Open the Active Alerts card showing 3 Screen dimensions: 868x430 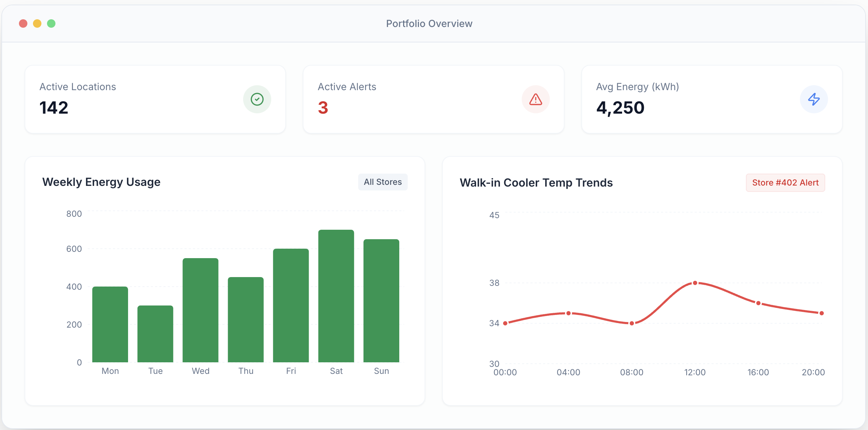coord(434,99)
